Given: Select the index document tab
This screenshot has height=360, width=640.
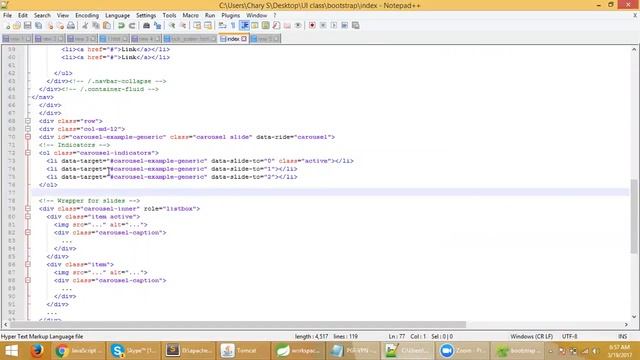Looking at the screenshot, I should 233,39.
